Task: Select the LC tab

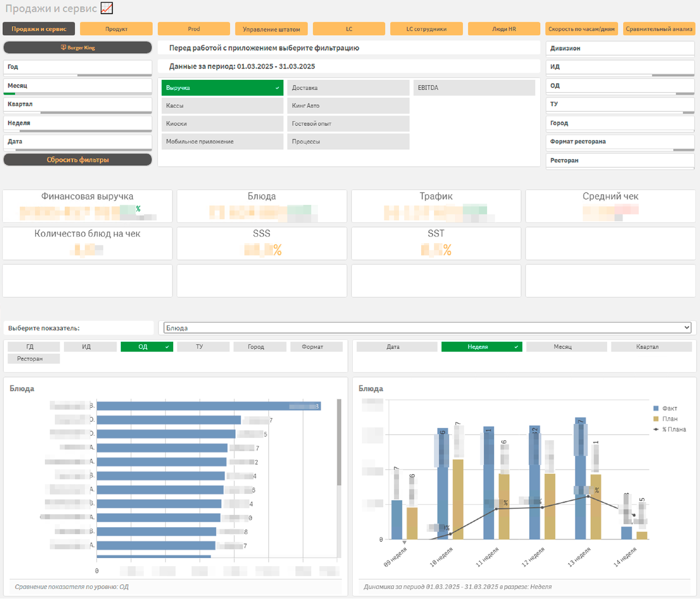Action: (349, 29)
